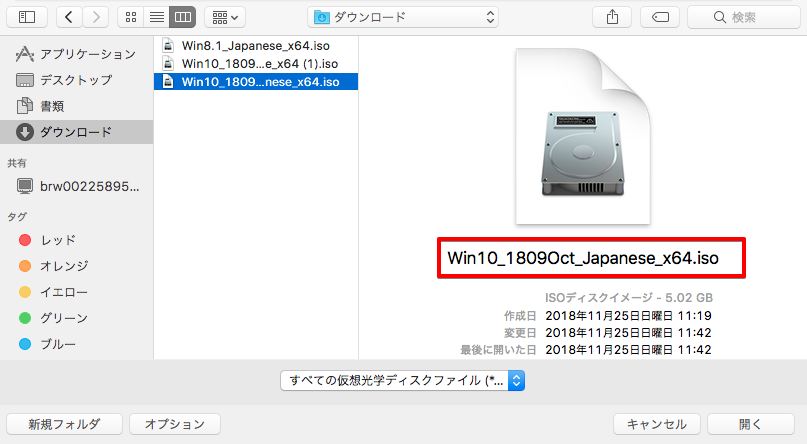
Task: Click the 作成日 created date value
Action: point(628,315)
